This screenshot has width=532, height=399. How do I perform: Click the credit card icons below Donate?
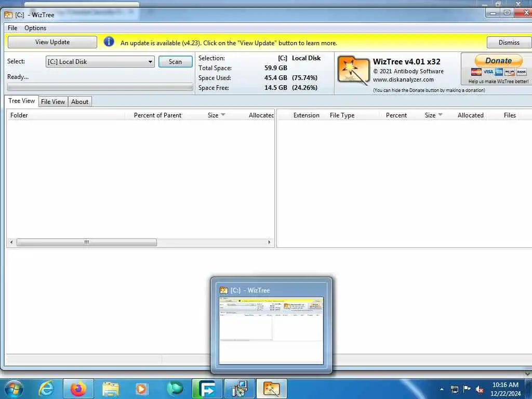tap(498, 72)
